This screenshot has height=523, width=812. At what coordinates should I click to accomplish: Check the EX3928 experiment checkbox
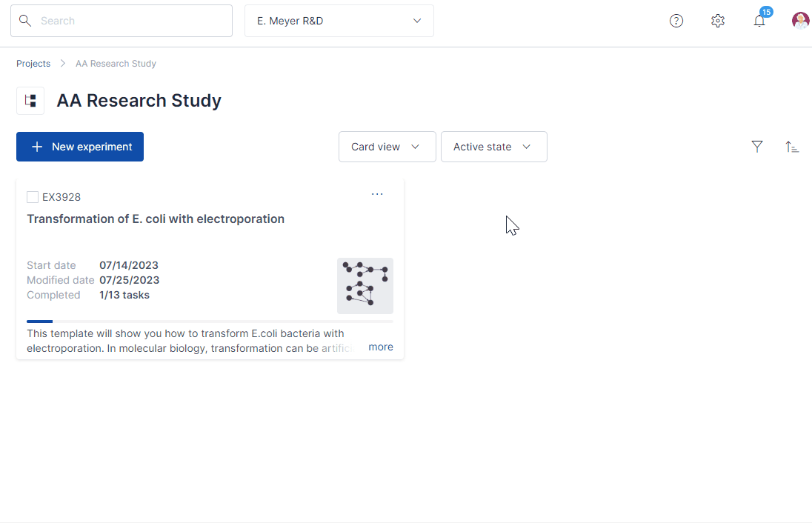(33, 197)
